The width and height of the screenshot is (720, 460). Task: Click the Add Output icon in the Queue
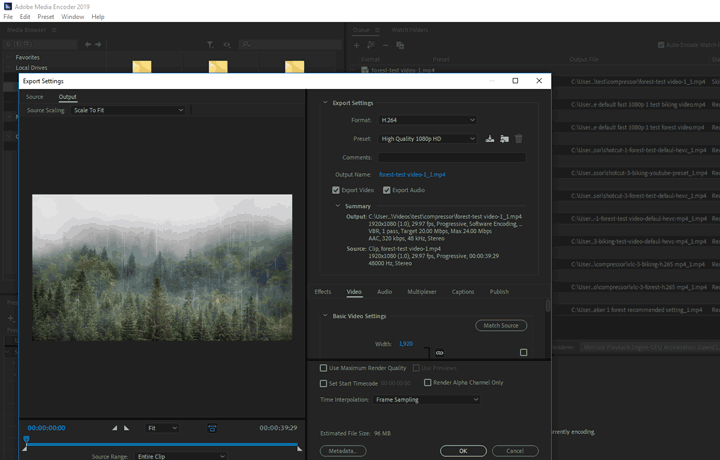[x=371, y=45]
